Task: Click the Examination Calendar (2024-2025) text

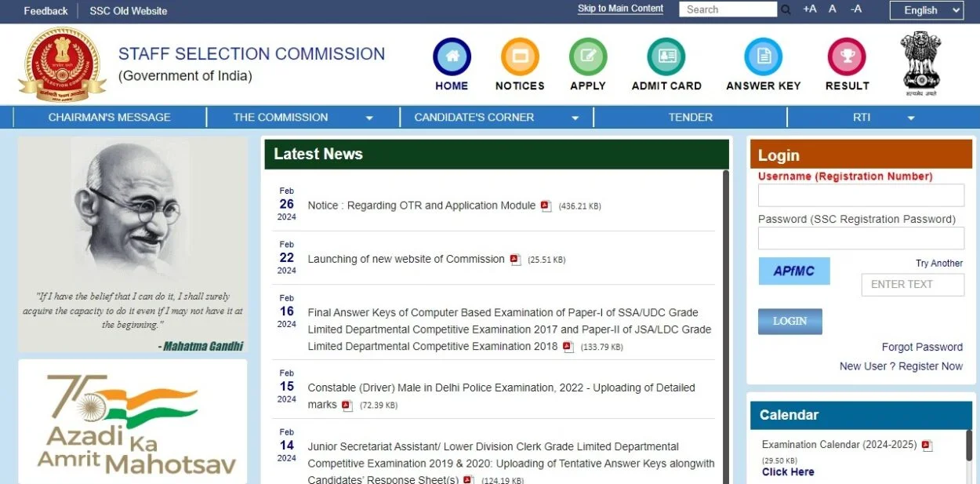Action: [x=839, y=445]
